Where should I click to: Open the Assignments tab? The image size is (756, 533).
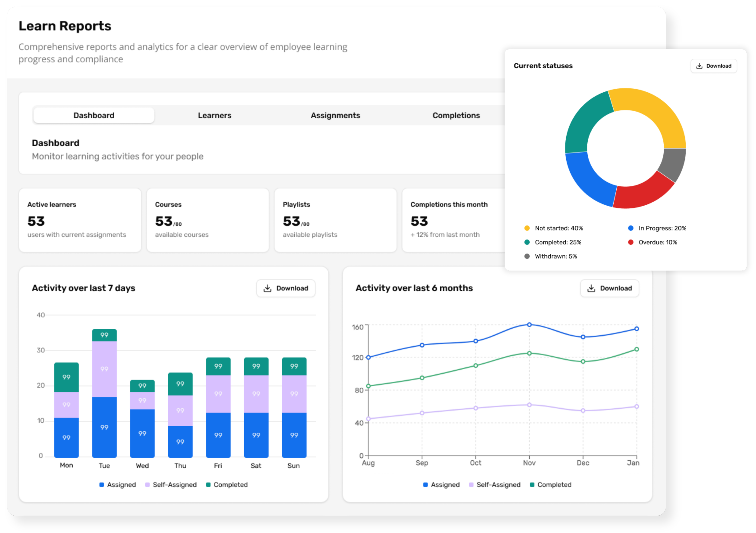click(336, 115)
